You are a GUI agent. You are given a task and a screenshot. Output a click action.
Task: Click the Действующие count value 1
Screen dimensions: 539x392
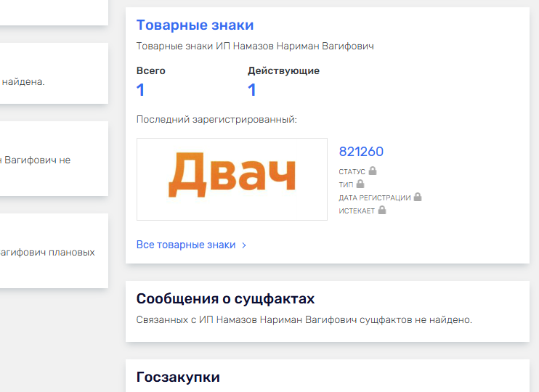coord(251,90)
